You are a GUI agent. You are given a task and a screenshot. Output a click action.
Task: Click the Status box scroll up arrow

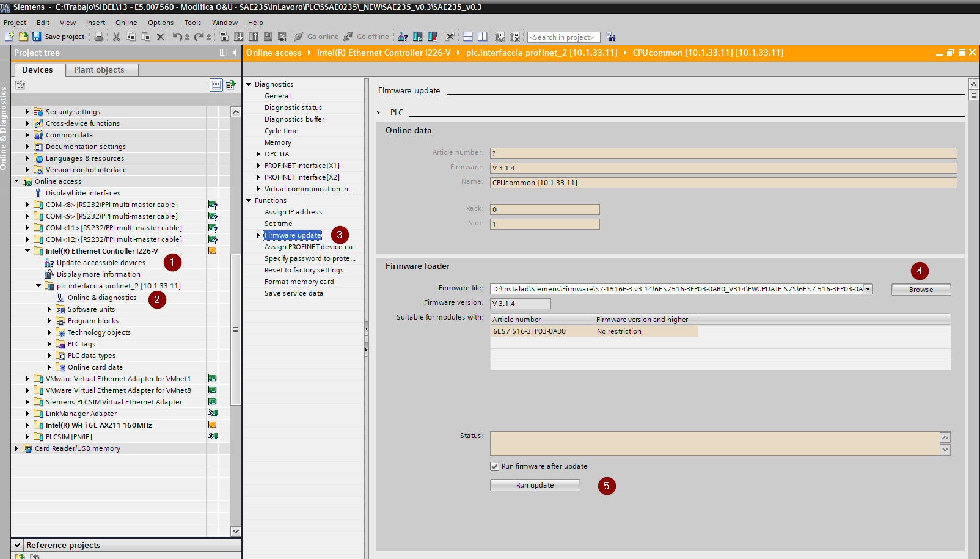pos(945,437)
